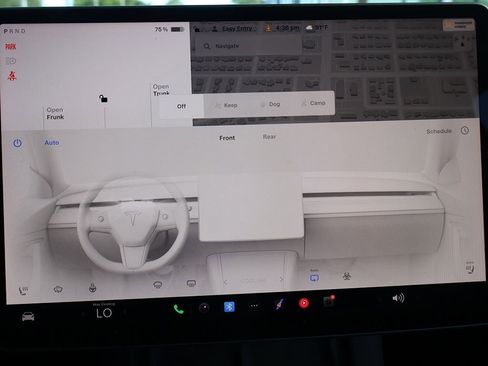
Task: Open the green Phone app
Action: click(178, 309)
